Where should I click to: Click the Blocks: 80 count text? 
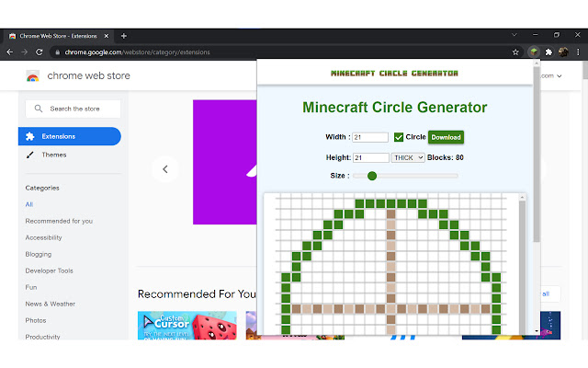click(x=446, y=157)
